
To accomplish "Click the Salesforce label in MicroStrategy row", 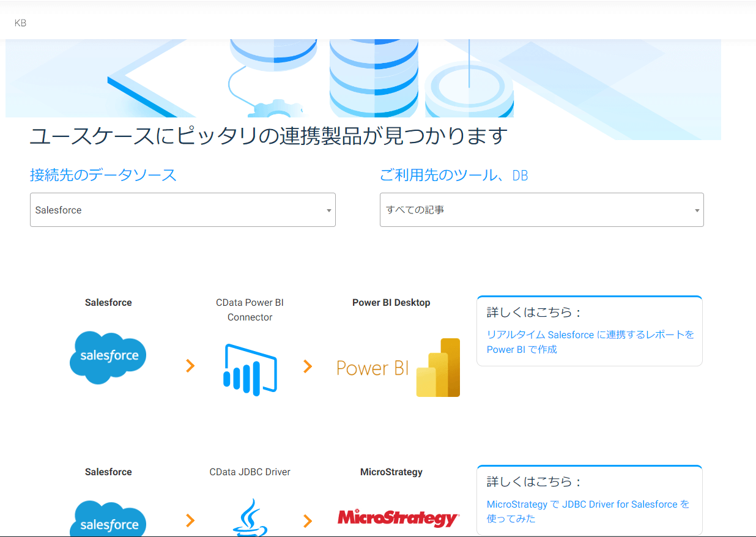I will pos(108,472).
